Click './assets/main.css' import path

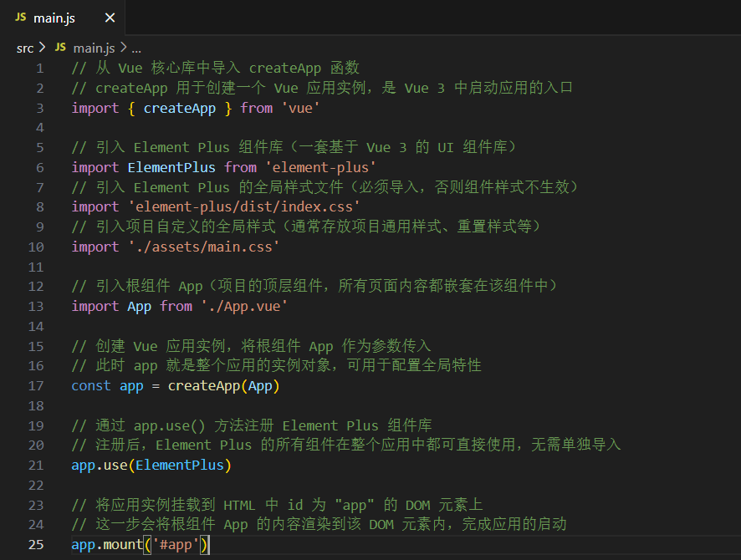click(204, 247)
